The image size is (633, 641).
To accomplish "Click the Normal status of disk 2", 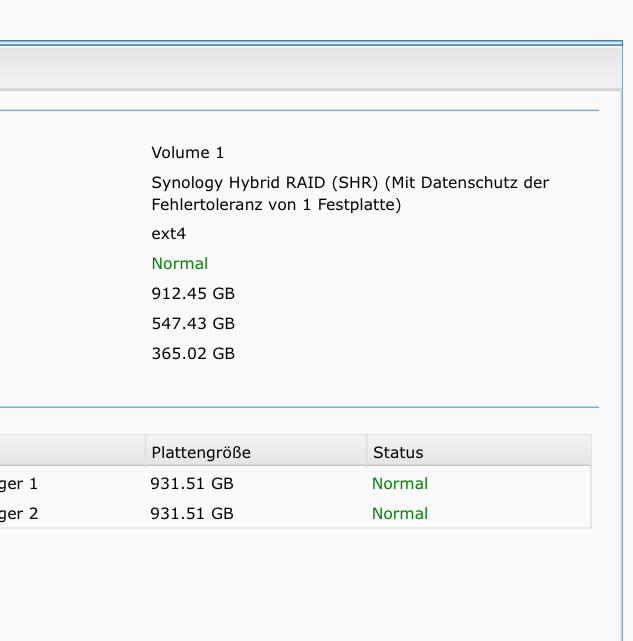I will tap(400, 514).
